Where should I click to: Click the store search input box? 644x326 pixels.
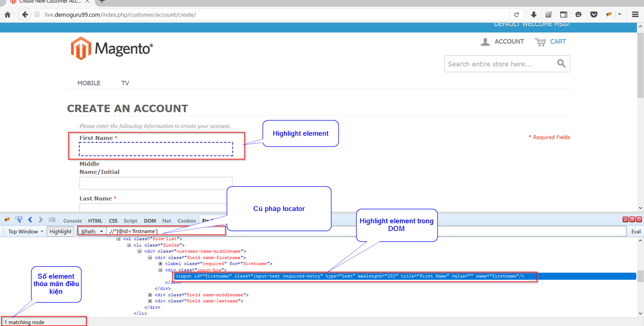[x=501, y=64]
